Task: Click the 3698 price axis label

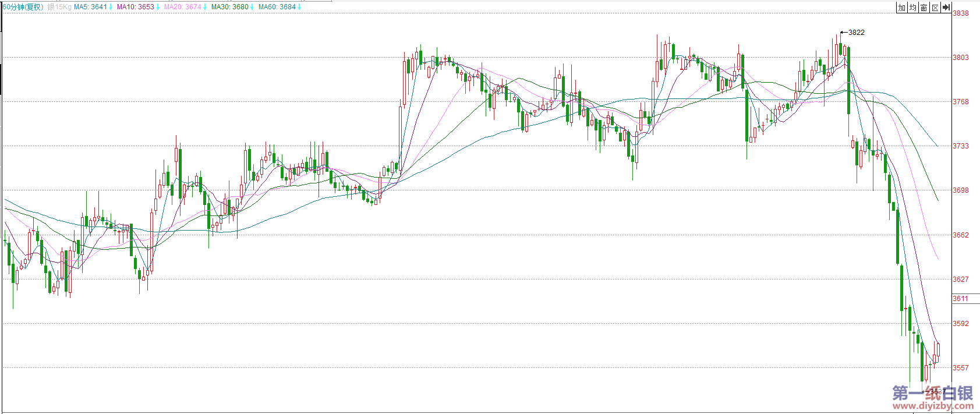Action: [x=961, y=190]
